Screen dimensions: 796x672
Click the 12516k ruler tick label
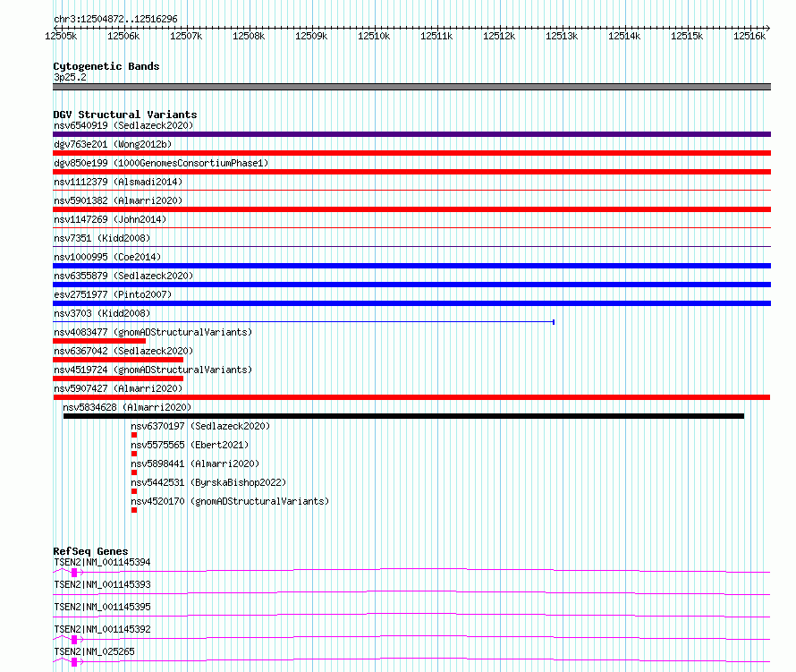[749, 36]
